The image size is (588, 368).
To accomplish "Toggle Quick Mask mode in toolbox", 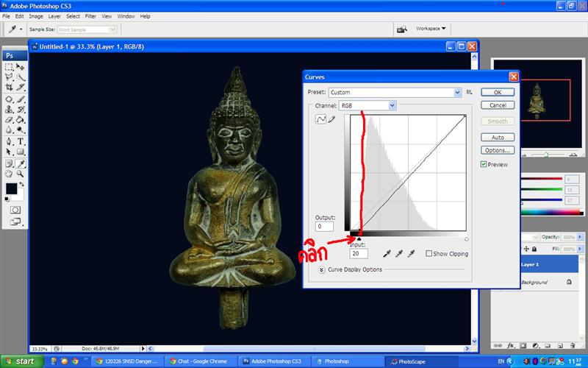I will click(x=15, y=210).
